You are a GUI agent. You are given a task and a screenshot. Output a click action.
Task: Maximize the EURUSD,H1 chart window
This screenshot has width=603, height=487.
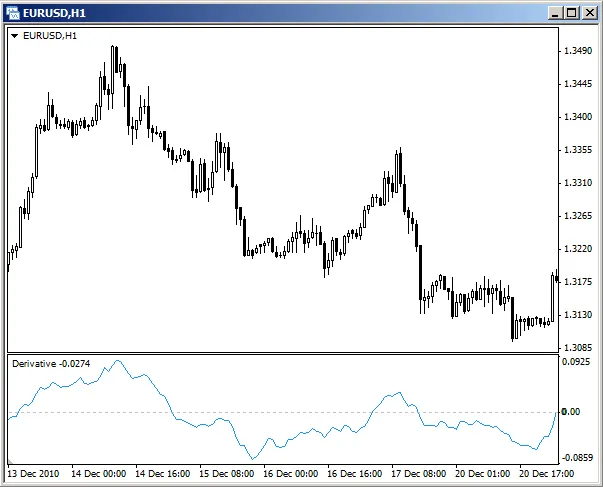point(570,12)
